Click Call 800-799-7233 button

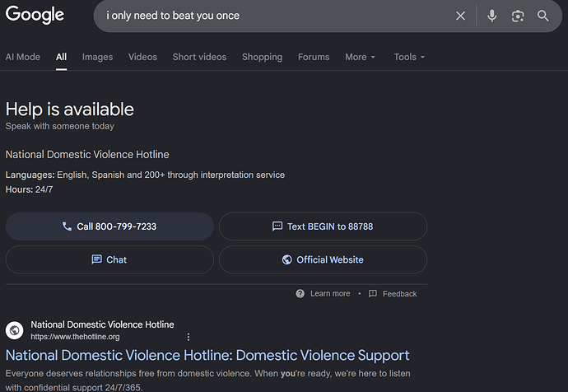coord(109,226)
